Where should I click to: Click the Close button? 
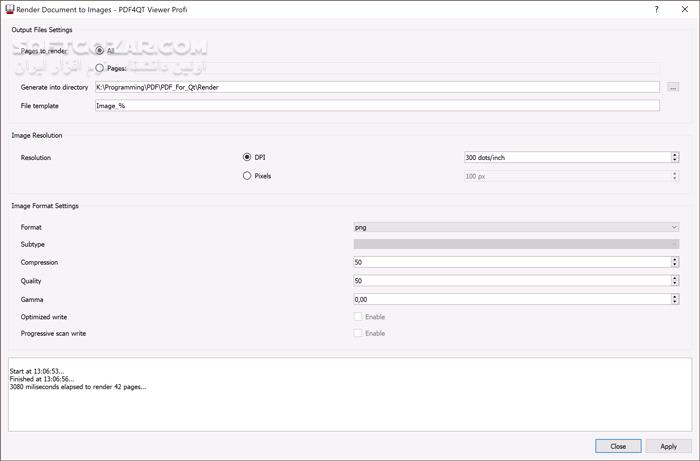(618, 446)
